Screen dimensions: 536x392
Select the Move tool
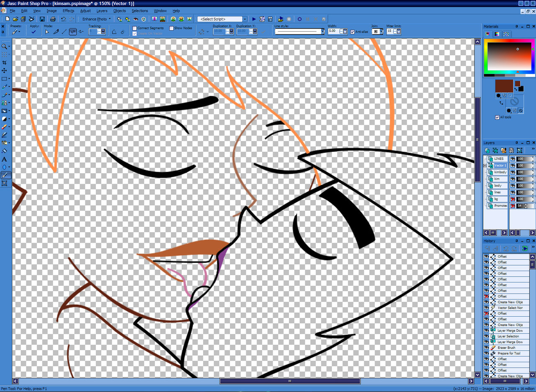[x=5, y=71]
